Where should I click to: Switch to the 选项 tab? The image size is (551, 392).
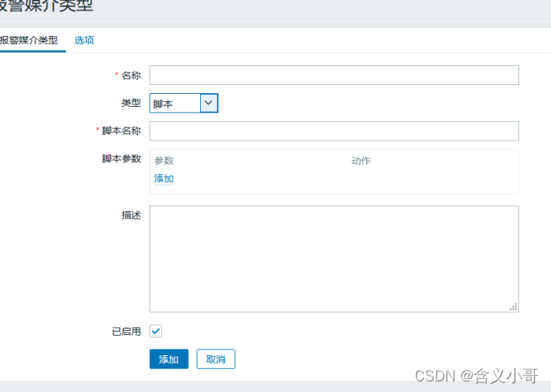[x=84, y=40]
